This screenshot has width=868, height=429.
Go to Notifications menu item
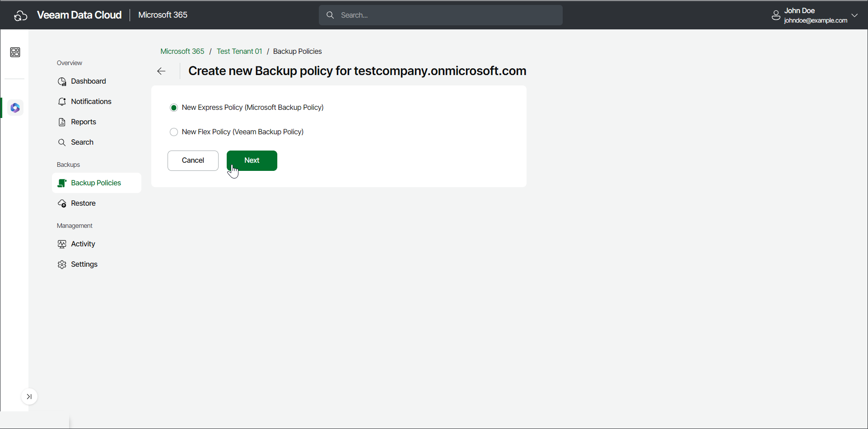coord(97,102)
